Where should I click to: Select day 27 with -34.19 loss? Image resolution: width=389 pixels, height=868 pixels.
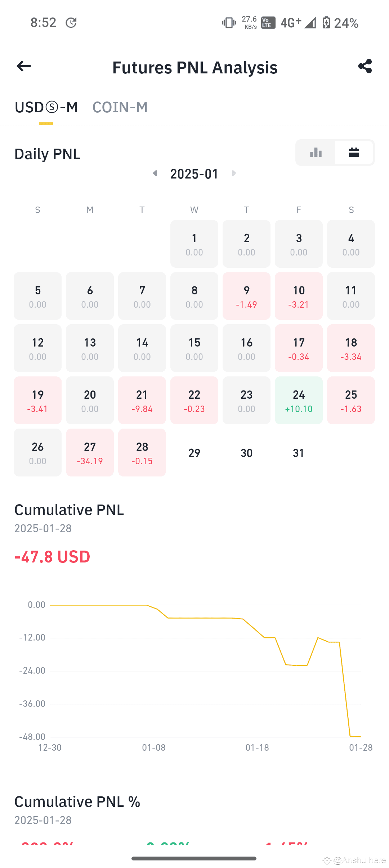coord(90,453)
